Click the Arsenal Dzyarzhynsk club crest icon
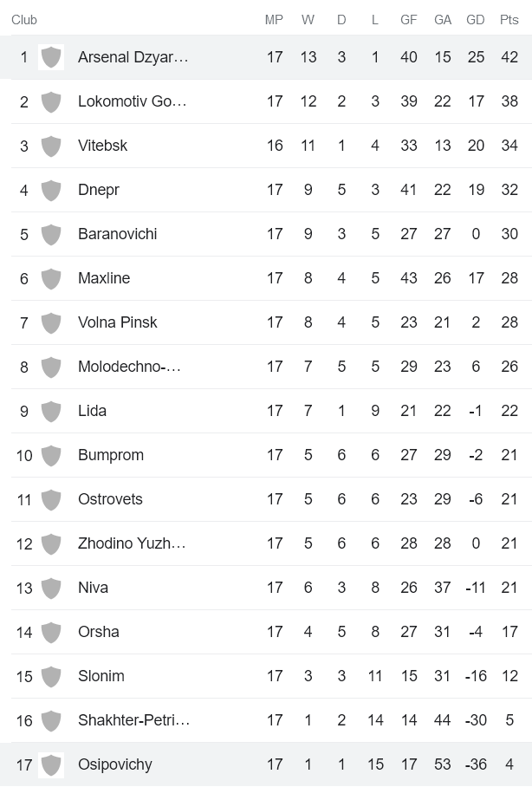This screenshot has height=787, width=532. [51, 57]
